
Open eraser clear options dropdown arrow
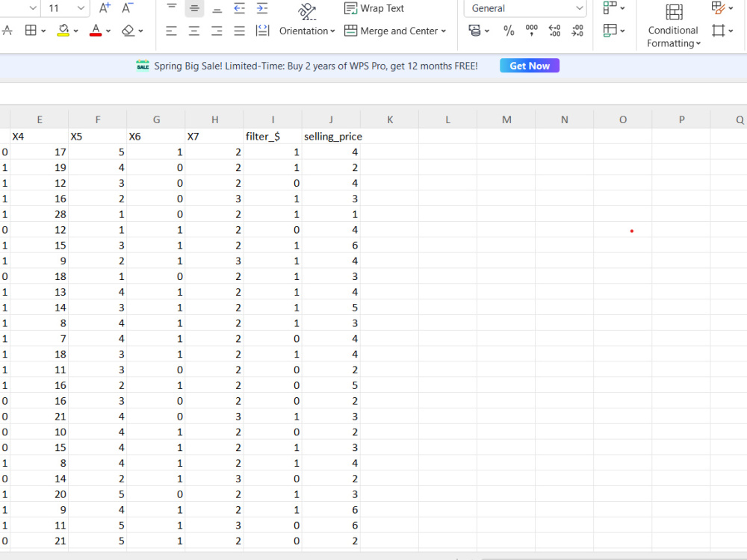[140, 31]
